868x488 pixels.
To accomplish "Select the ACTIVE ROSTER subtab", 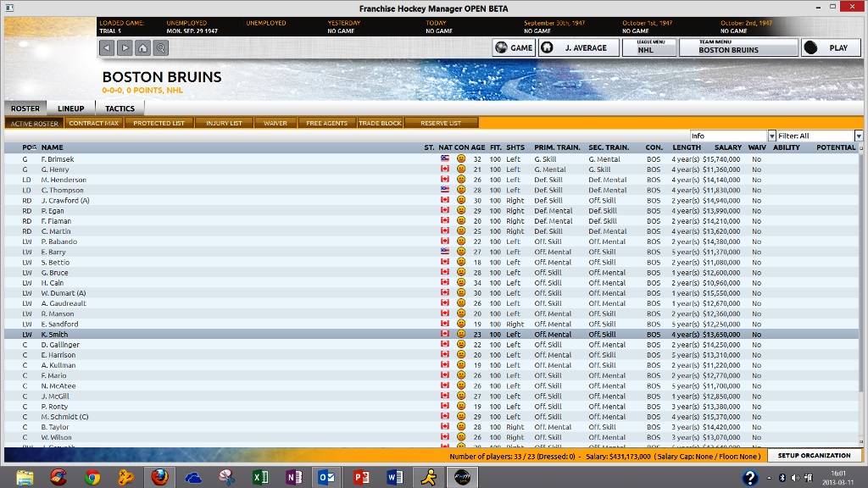I will tap(34, 123).
